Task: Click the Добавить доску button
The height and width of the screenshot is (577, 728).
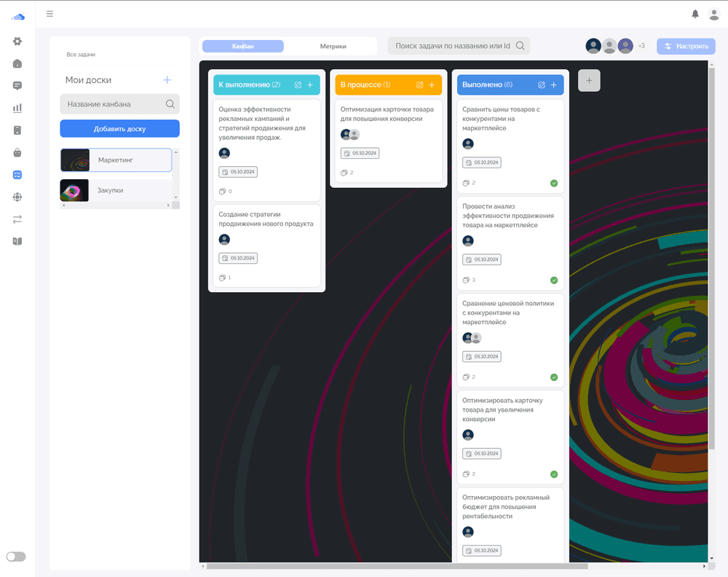Action: (120, 129)
